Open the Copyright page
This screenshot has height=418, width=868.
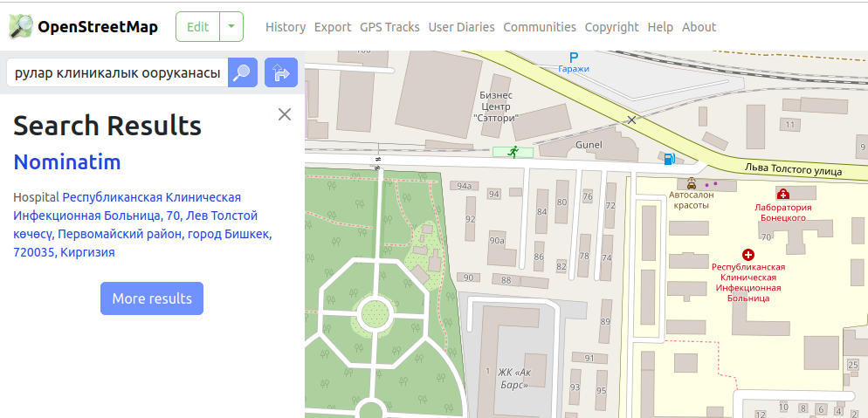click(611, 27)
